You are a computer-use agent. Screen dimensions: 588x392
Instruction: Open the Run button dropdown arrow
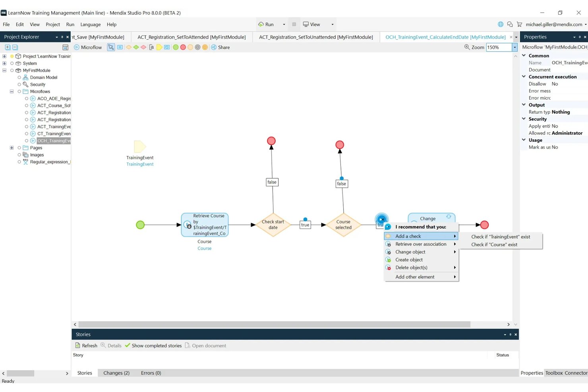284,24
